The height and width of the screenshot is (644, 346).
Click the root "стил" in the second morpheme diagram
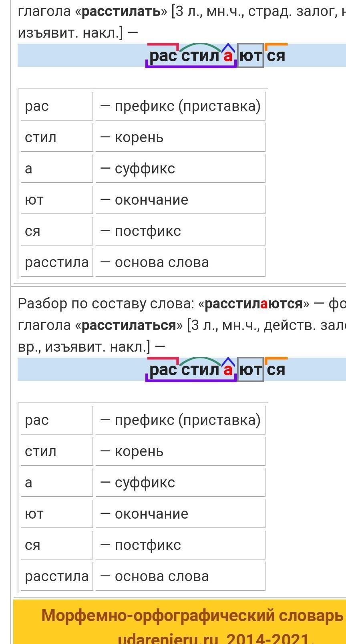click(x=200, y=370)
